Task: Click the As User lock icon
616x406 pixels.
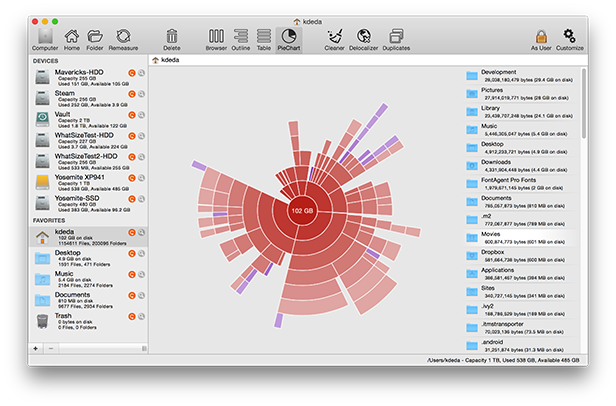Action: click(x=541, y=39)
